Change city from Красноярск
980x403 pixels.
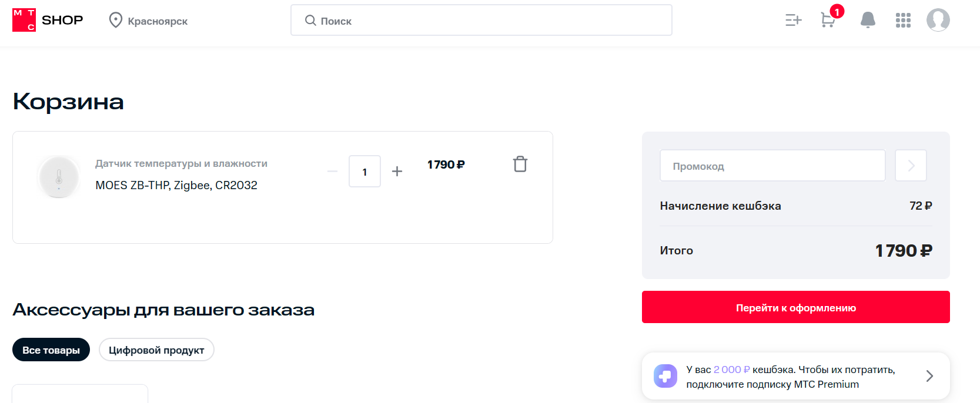point(158,21)
